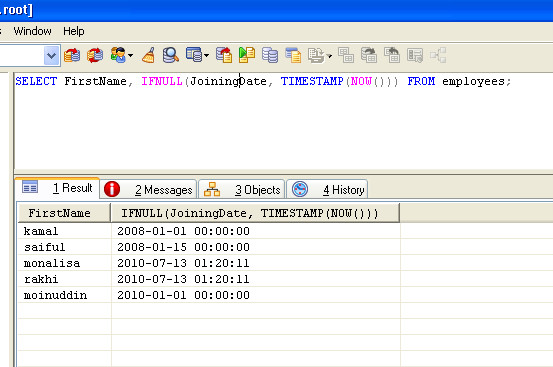Select the kamal cell in the results
The width and height of the screenshot is (553, 367).
pos(65,231)
